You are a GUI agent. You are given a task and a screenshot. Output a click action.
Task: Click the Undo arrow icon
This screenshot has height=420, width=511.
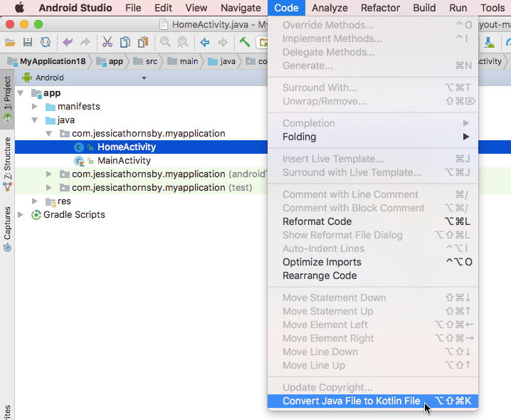(68, 43)
